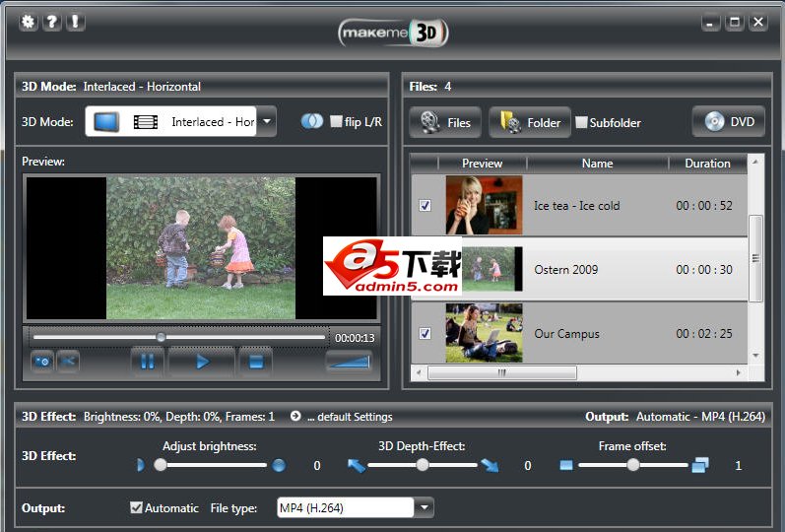
Task: Adjust the volume wedge control
Action: [349, 362]
